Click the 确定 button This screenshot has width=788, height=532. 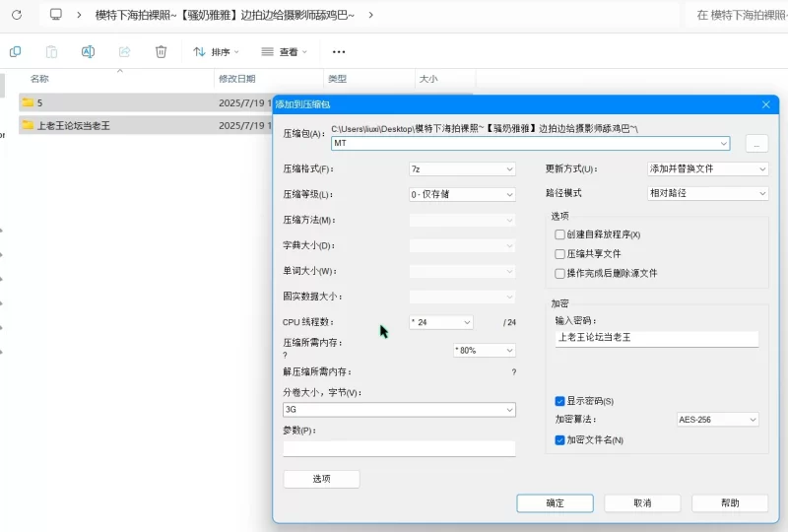pyautogui.click(x=555, y=502)
